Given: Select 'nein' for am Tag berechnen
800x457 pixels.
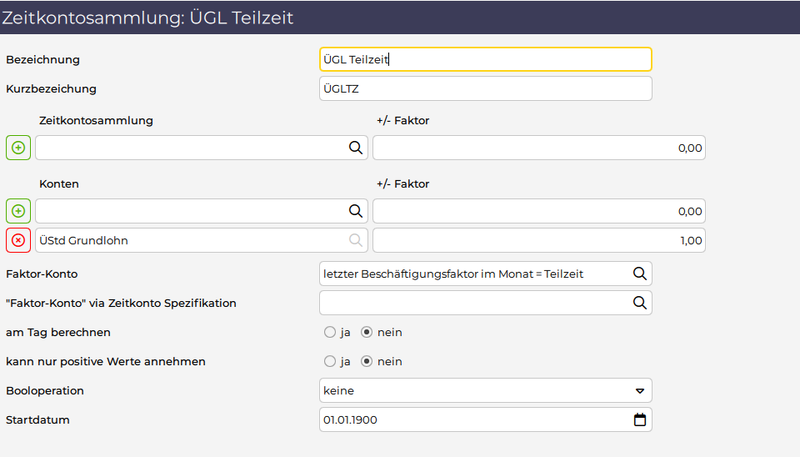Looking at the screenshot, I should click(366, 332).
